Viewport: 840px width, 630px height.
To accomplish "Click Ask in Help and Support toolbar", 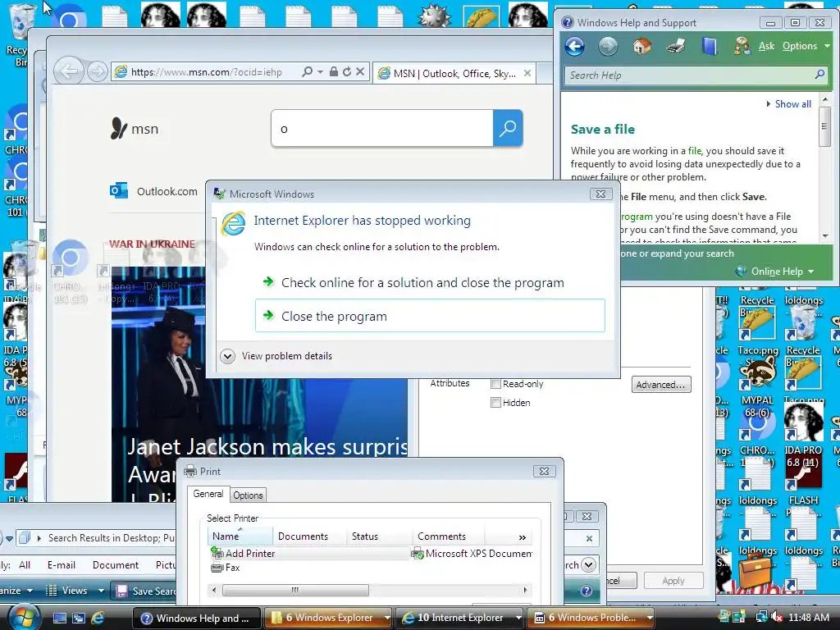I will coord(767,46).
